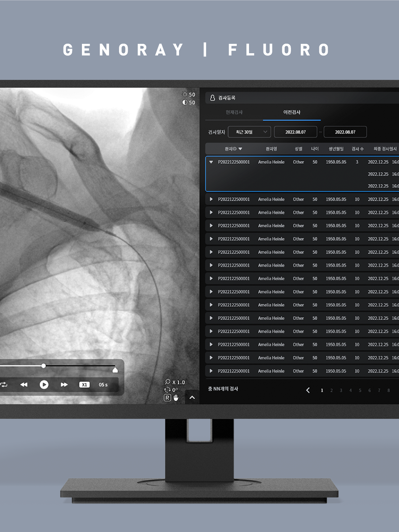Click the 나이 column header

click(315, 149)
